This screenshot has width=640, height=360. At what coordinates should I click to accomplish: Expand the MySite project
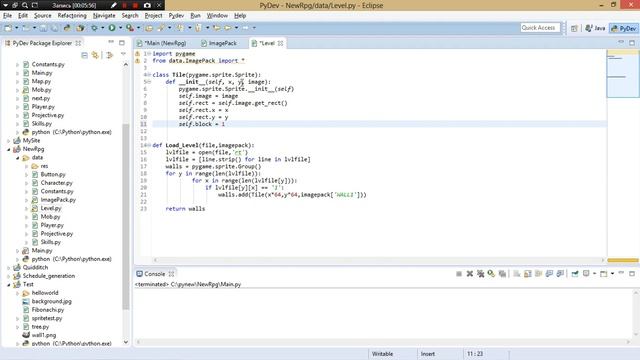point(9,141)
